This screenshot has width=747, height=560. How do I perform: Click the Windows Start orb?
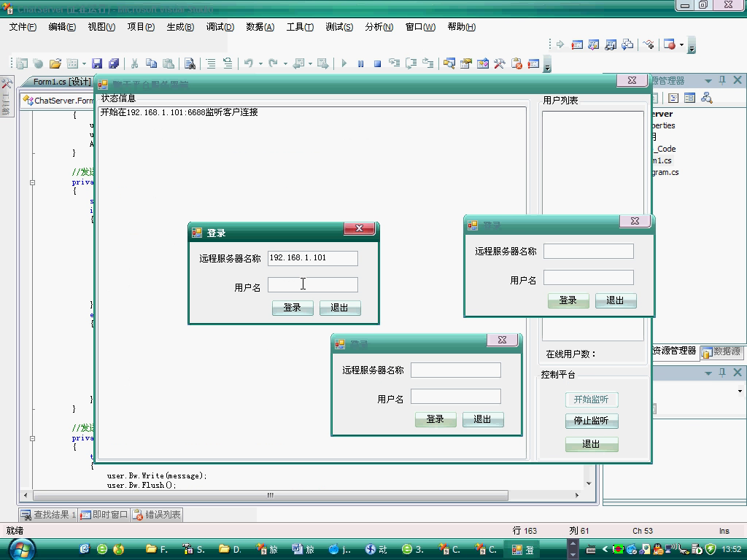[22, 550]
